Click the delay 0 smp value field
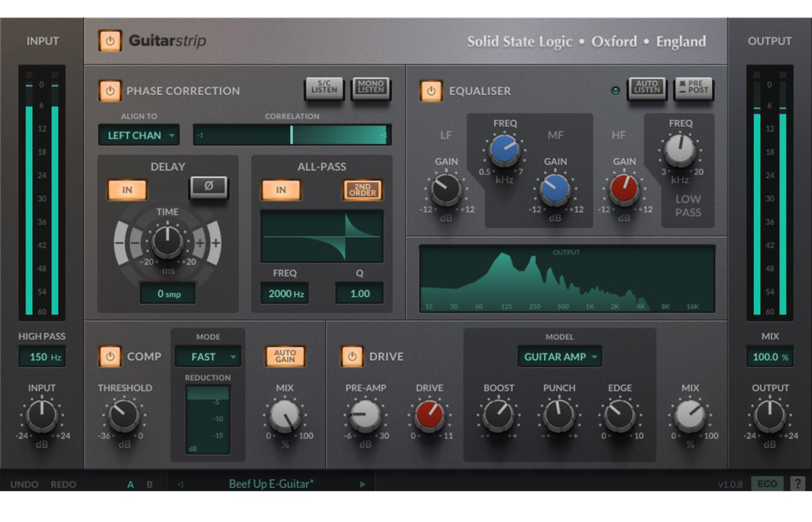 168,293
